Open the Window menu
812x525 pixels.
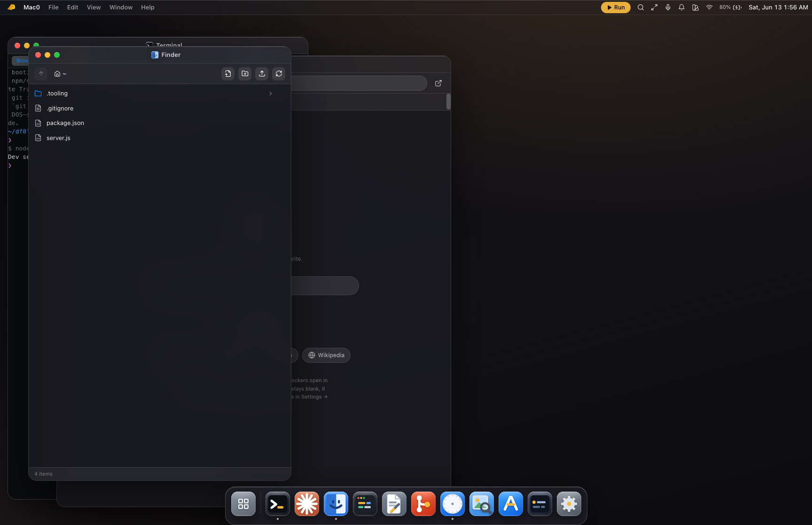[x=121, y=7]
